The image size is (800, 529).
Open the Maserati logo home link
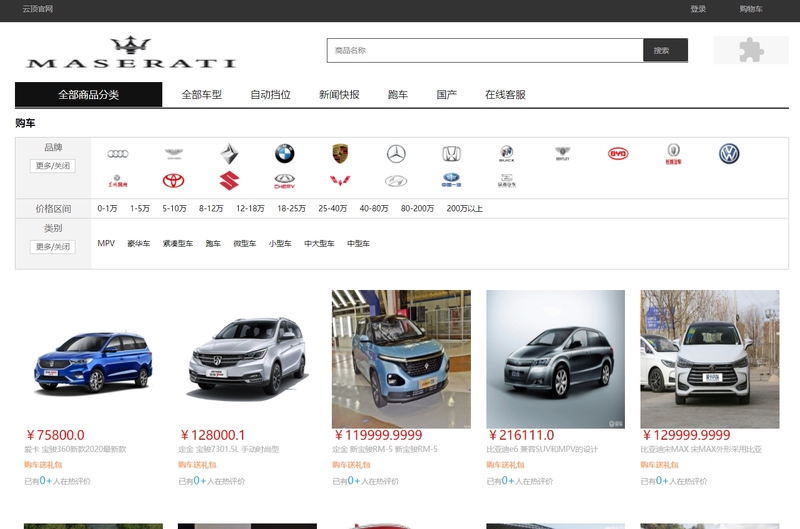[131, 53]
